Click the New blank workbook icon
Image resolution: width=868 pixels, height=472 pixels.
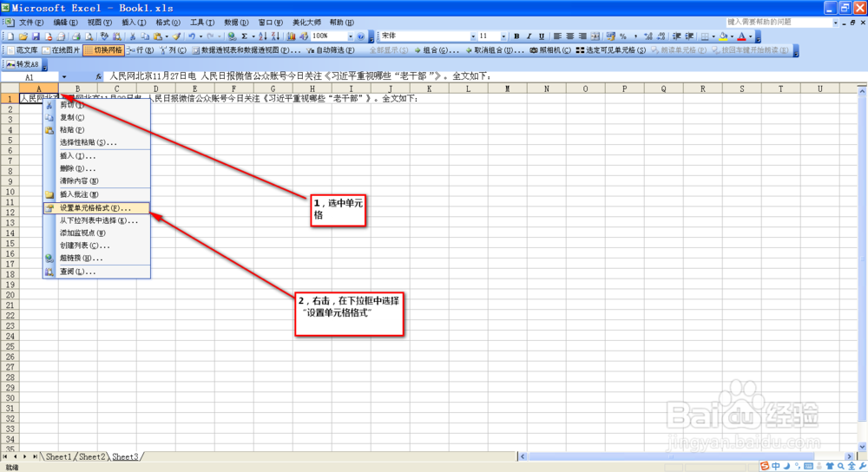tap(10, 36)
